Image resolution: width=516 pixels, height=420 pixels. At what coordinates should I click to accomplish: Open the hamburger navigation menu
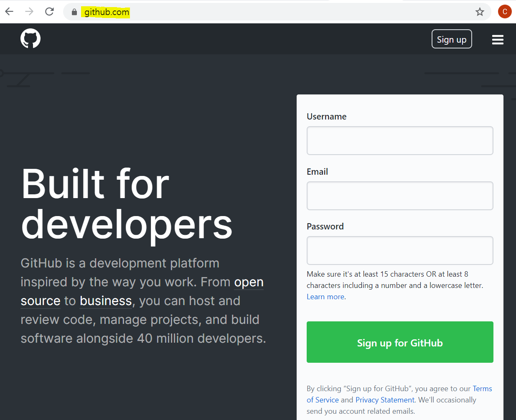tap(498, 40)
